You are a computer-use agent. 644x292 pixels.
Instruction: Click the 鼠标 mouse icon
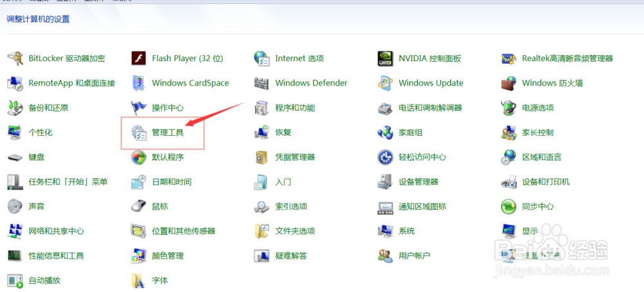(x=139, y=206)
